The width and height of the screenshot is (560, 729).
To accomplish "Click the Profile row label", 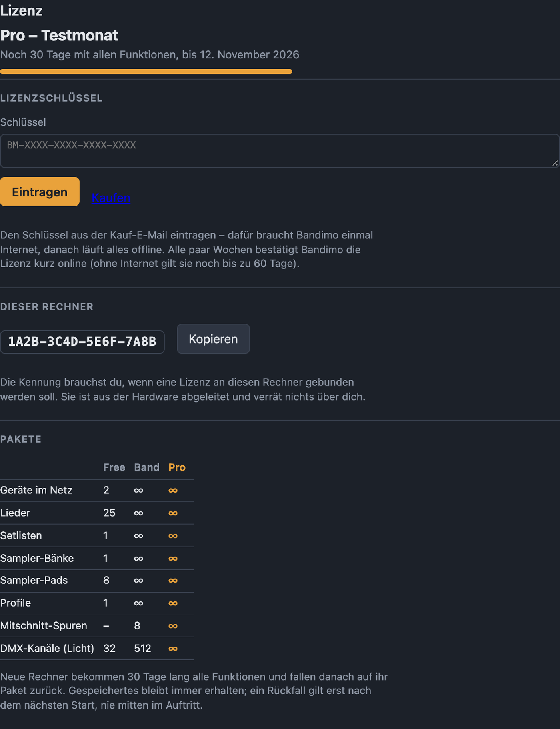I will click(15, 603).
